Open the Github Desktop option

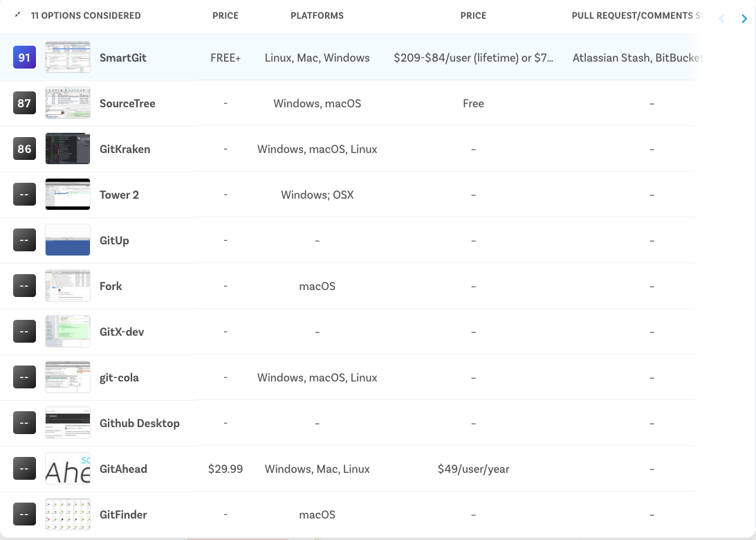point(139,424)
